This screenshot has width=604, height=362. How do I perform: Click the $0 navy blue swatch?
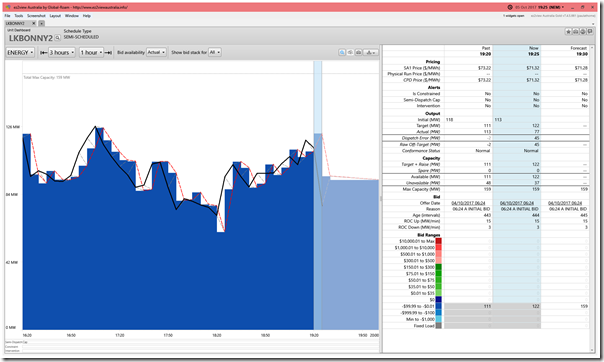pos(438,300)
